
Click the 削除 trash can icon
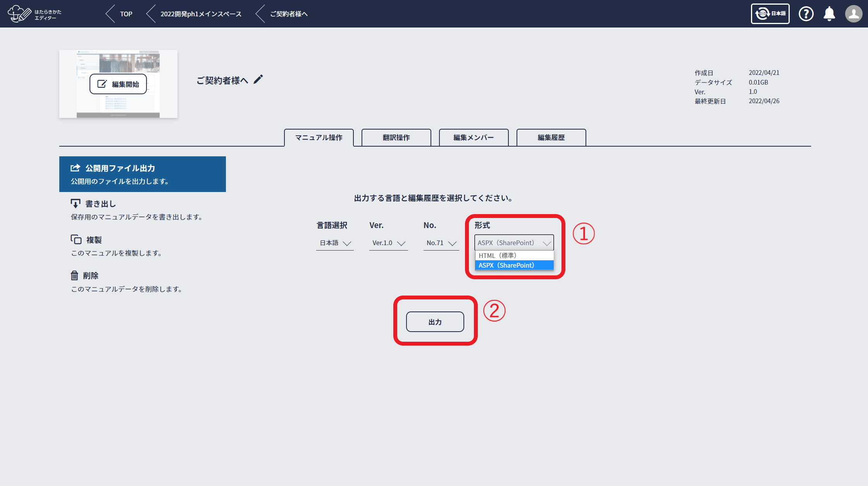click(74, 275)
